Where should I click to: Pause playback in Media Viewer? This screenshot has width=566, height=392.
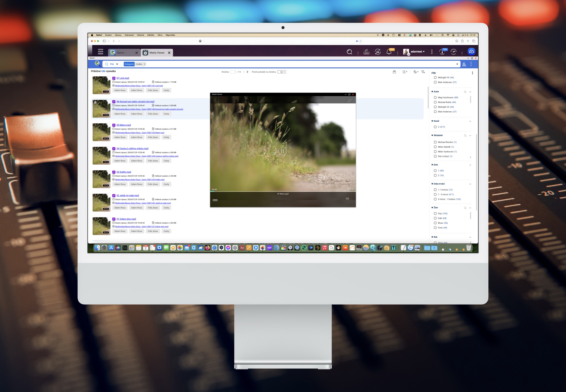tap(282, 151)
